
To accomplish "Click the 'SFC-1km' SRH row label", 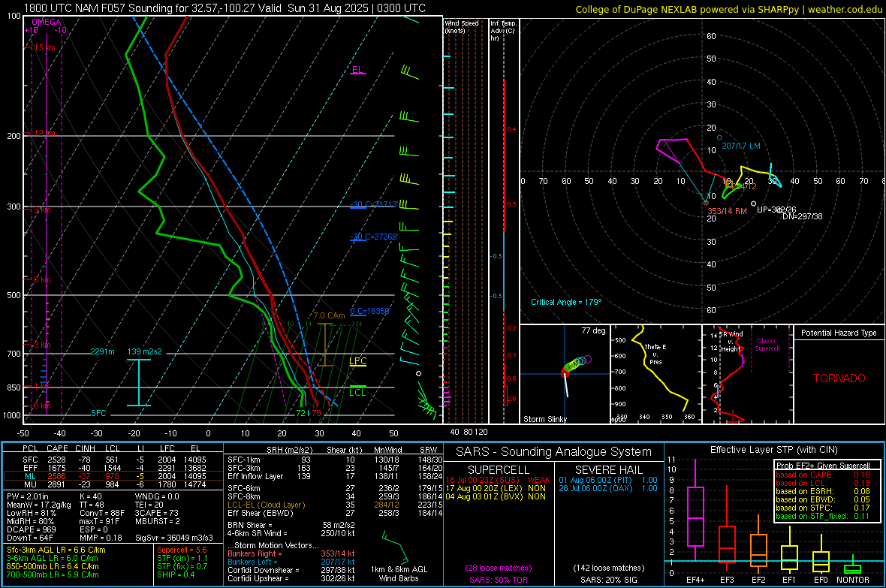I will click(x=243, y=460).
